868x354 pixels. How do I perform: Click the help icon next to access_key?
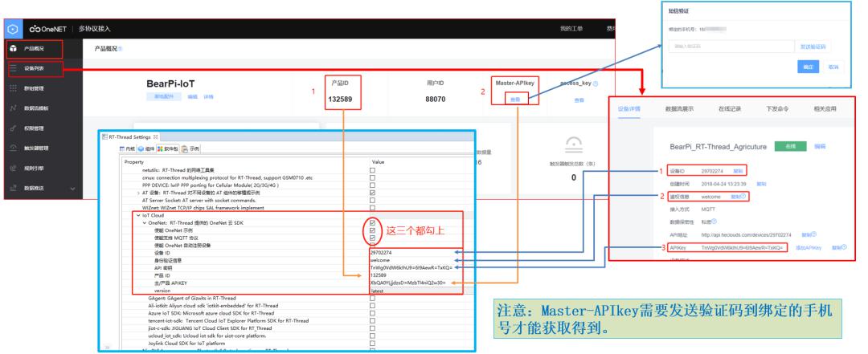tap(596, 84)
